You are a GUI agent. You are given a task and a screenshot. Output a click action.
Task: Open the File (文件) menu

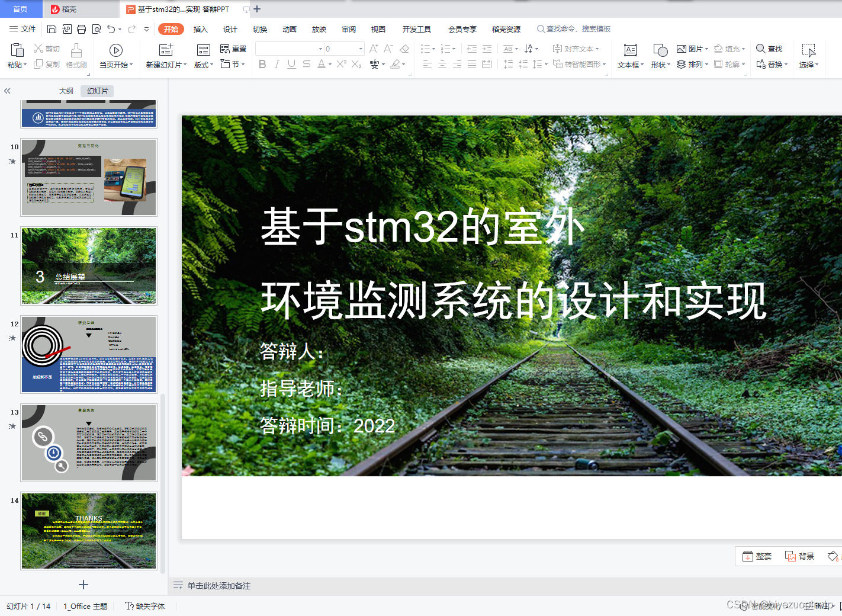point(23,29)
